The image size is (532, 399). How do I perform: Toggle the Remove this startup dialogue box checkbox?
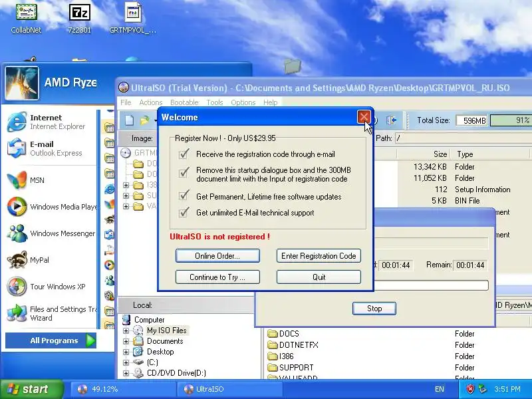tap(184, 173)
